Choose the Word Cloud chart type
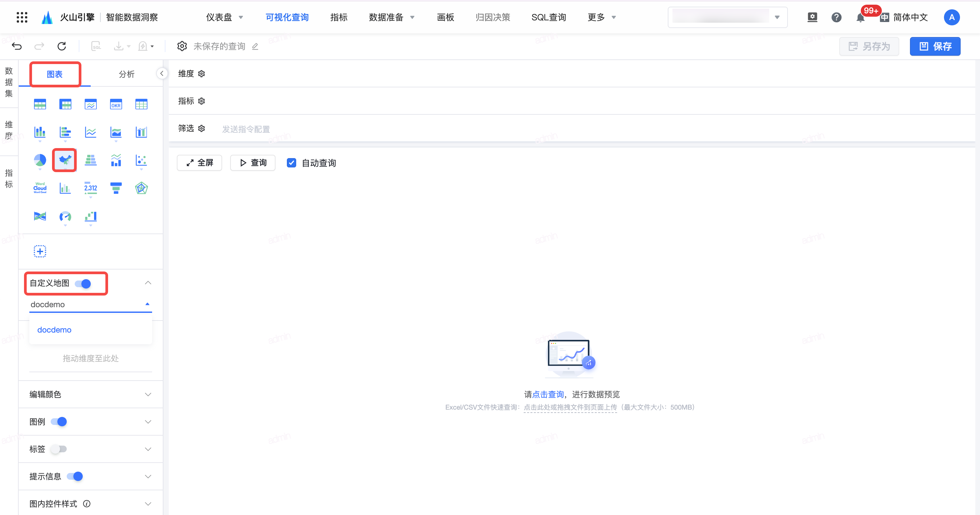 click(40, 187)
